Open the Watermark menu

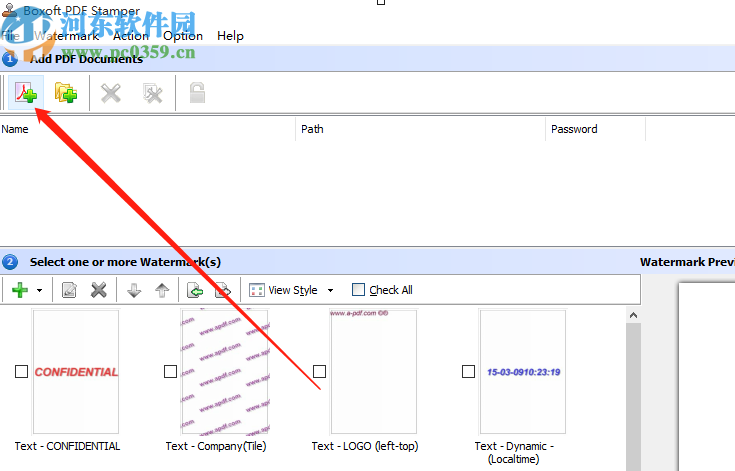[x=67, y=36]
